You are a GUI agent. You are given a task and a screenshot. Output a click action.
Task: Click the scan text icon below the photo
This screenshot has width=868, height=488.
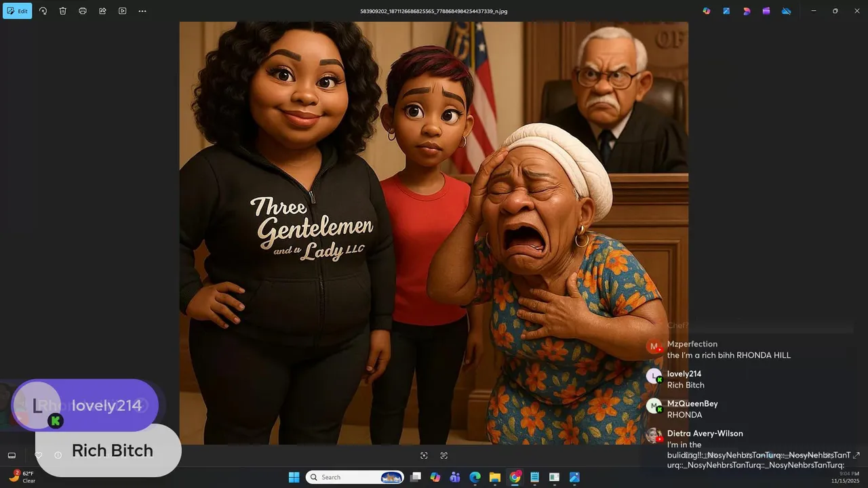[444, 455]
